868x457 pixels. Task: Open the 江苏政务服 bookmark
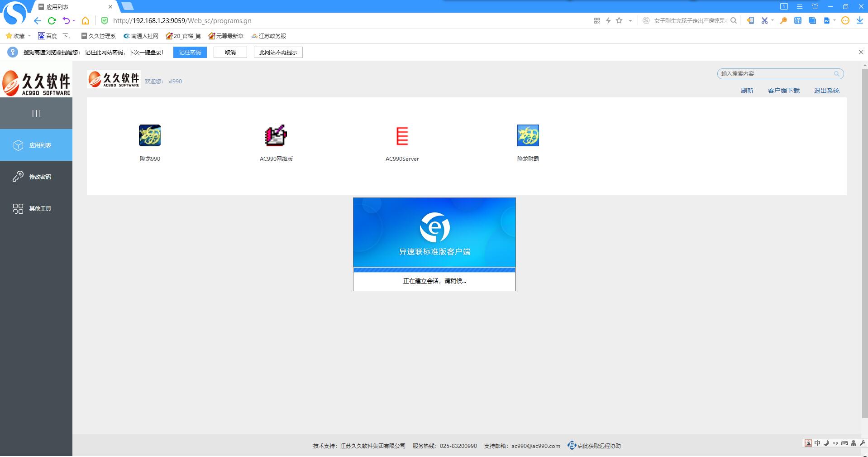click(x=268, y=36)
